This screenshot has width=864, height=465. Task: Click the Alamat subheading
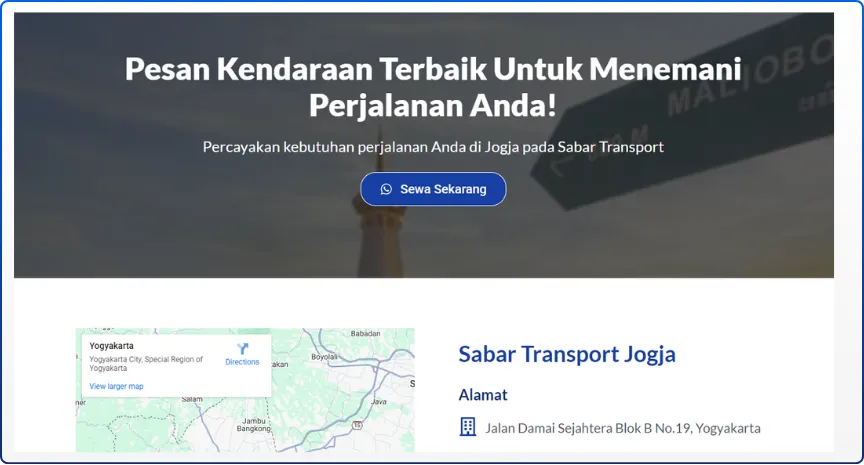pyautogui.click(x=483, y=394)
